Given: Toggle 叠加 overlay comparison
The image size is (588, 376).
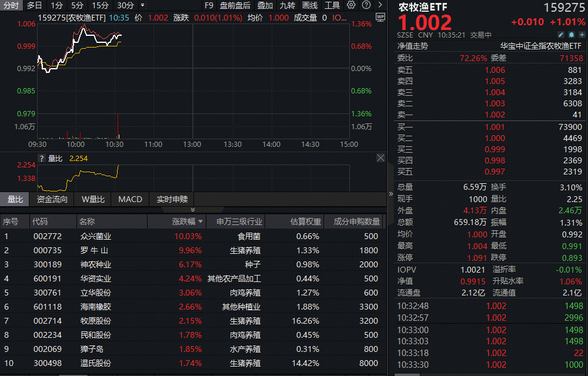Looking at the screenshot, I should pyautogui.click(x=265, y=5).
